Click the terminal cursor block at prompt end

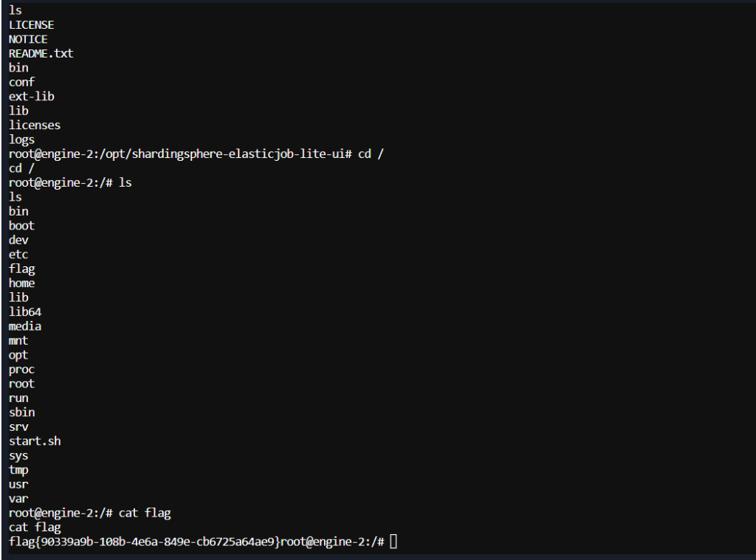[394, 542]
